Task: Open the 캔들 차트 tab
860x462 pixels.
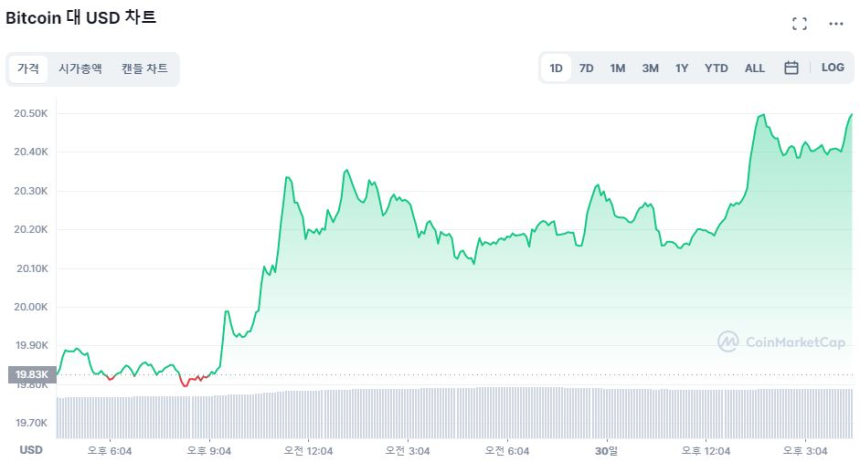Action: [145, 69]
